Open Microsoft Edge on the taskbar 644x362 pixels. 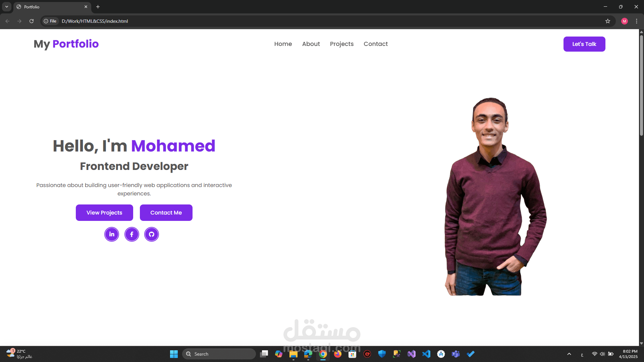[x=308, y=354]
